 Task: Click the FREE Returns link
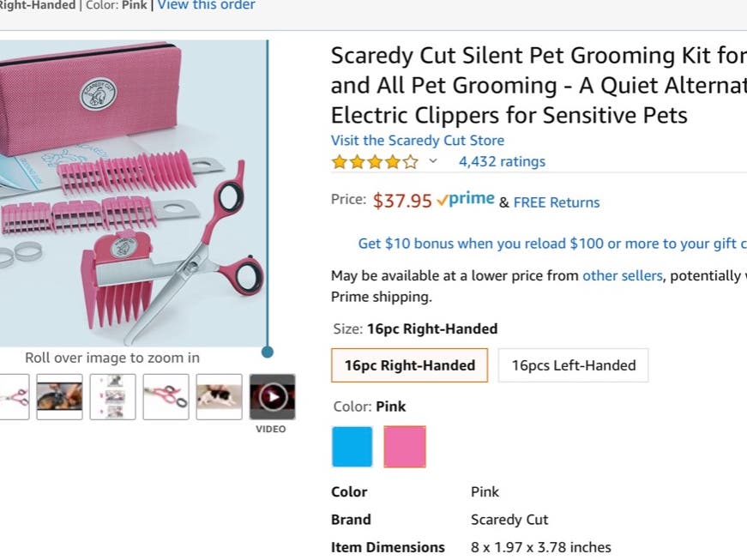[557, 202]
